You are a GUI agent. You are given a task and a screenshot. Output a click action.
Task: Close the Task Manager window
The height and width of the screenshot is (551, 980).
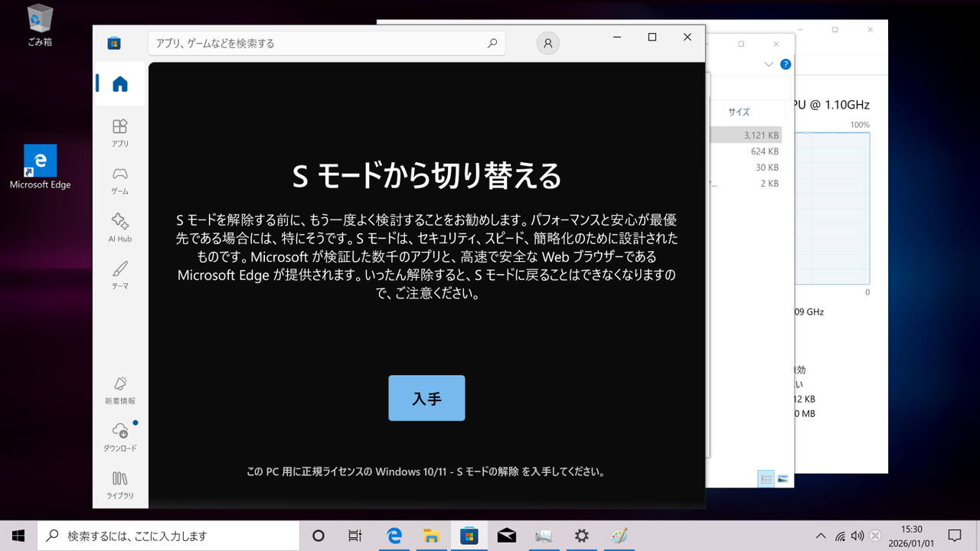click(x=871, y=30)
